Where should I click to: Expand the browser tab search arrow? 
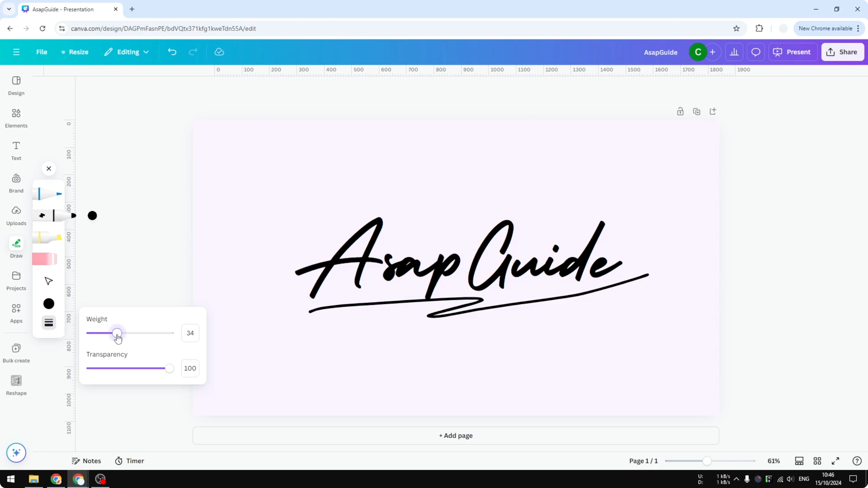[9, 9]
